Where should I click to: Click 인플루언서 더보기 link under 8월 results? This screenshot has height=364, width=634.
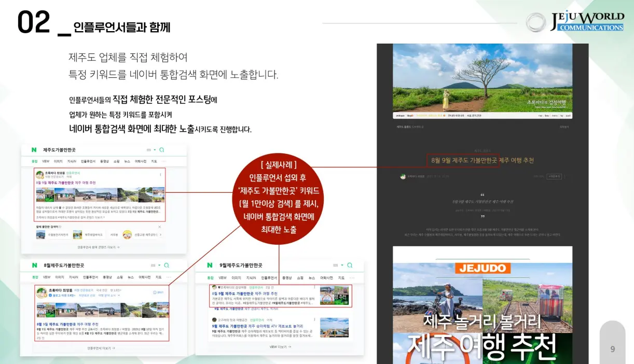point(101,348)
